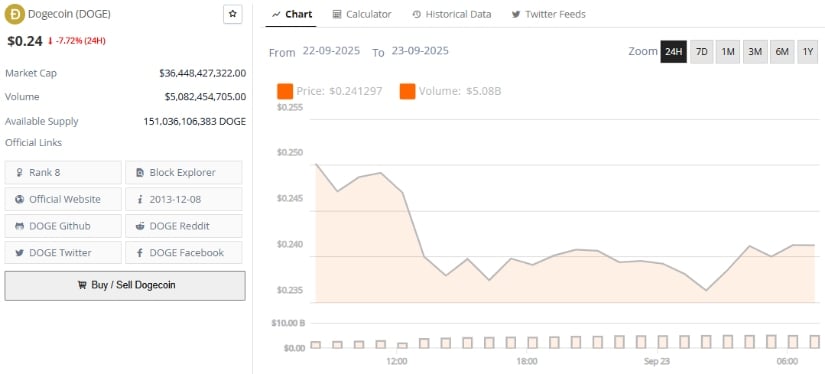Click the calculator icon in tabs
The height and width of the screenshot is (374, 825).
click(337, 15)
